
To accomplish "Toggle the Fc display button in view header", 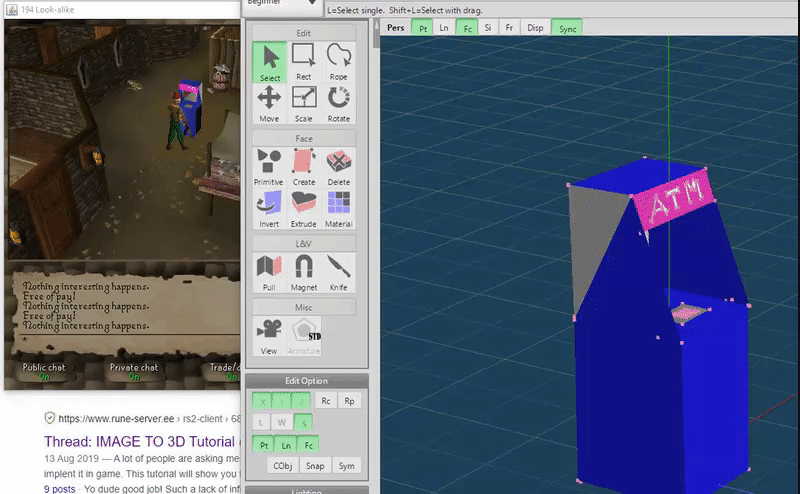I will (x=467, y=28).
